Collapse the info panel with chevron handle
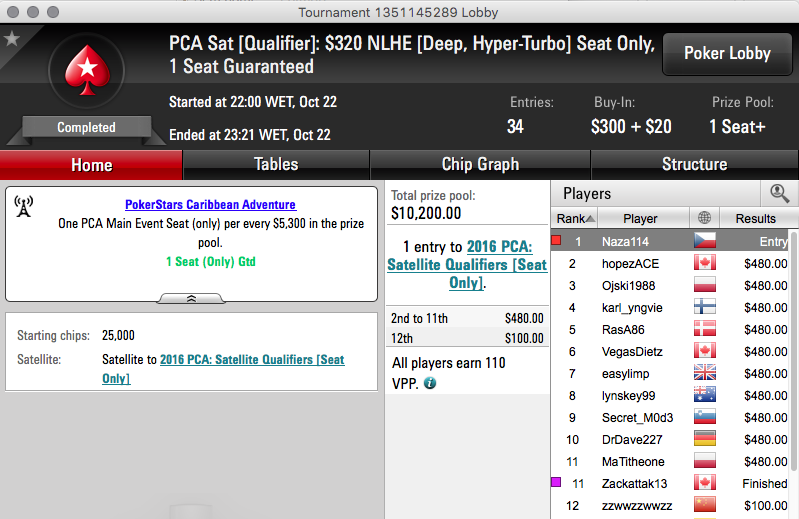799x519 pixels. pos(191,298)
